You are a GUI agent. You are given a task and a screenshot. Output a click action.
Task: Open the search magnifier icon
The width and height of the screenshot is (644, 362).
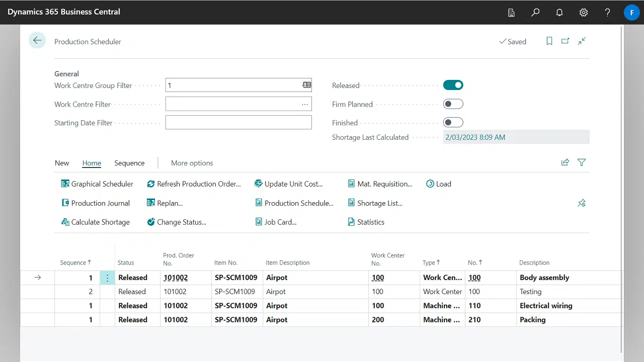[535, 13]
